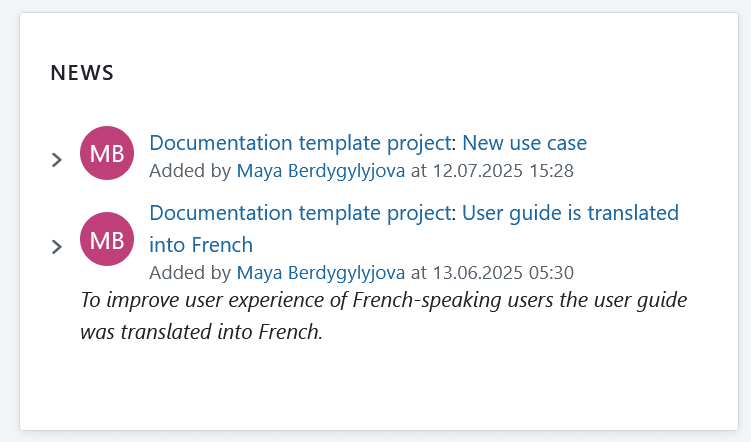Image resolution: width=751 pixels, height=442 pixels.
Task: Click the word "at" before 12.07.2025
Action: tap(419, 171)
